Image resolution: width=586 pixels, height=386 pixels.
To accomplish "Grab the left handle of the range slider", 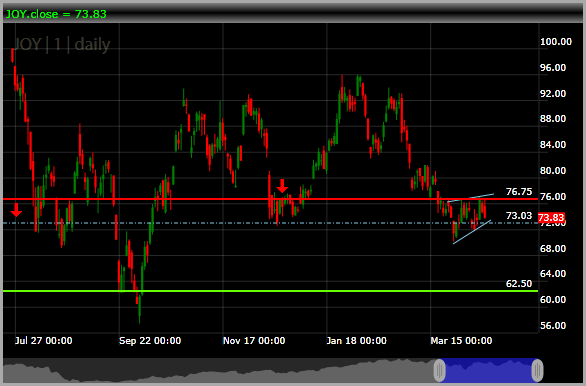I will pyautogui.click(x=440, y=370).
